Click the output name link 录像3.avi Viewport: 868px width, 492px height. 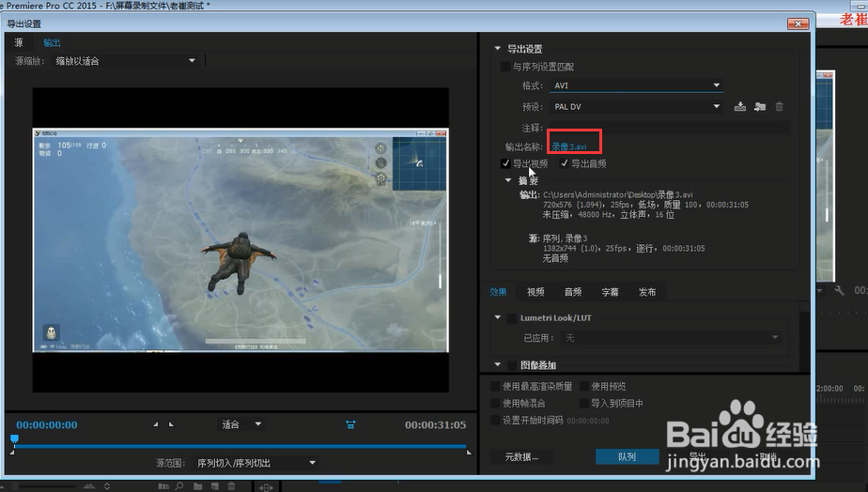pyautogui.click(x=568, y=146)
